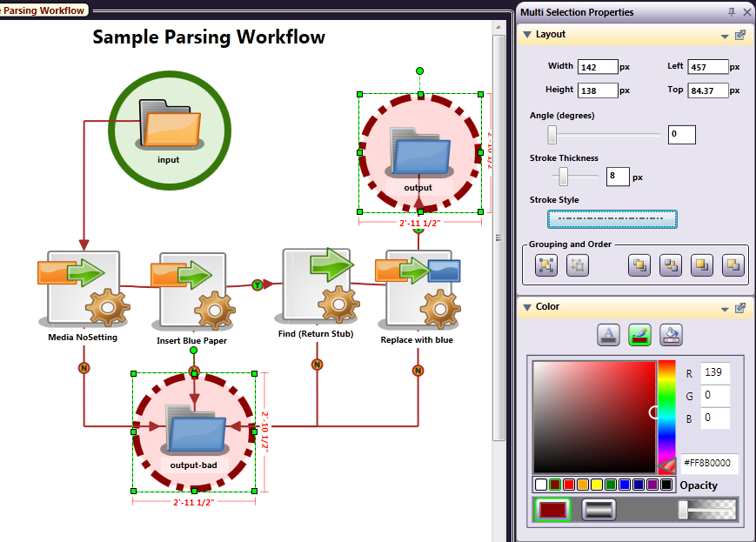Screen dimensions: 756x542
Task: Select the Media NoSetting process node
Action: pyautogui.click(x=83, y=288)
